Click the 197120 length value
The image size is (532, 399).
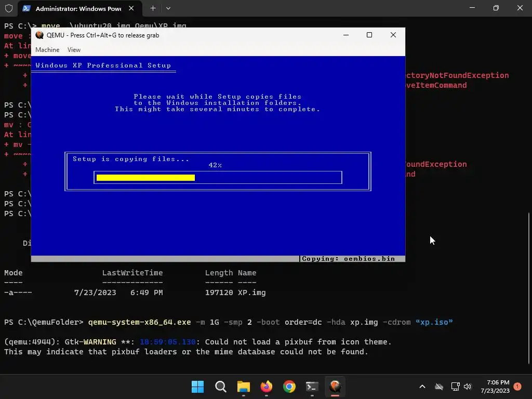point(219,292)
